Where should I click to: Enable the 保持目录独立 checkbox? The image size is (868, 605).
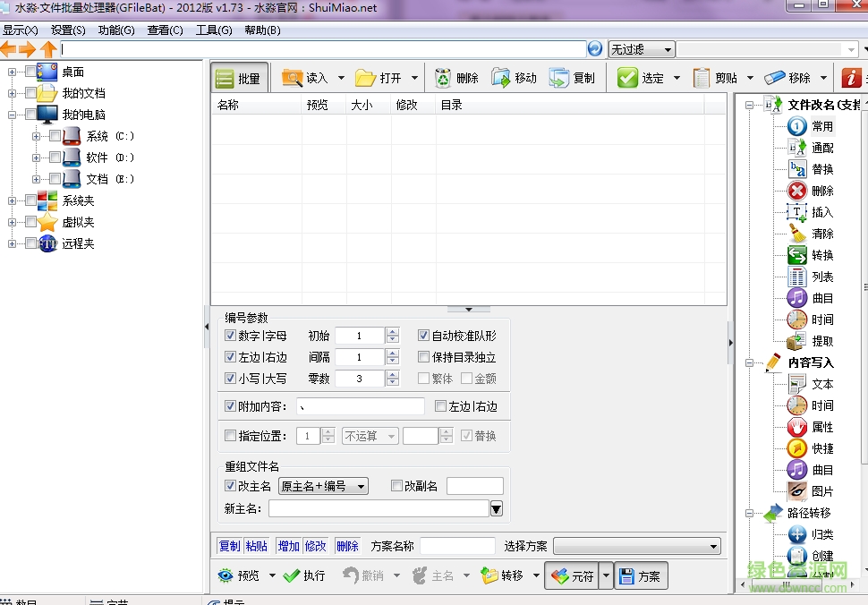coord(424,357)
